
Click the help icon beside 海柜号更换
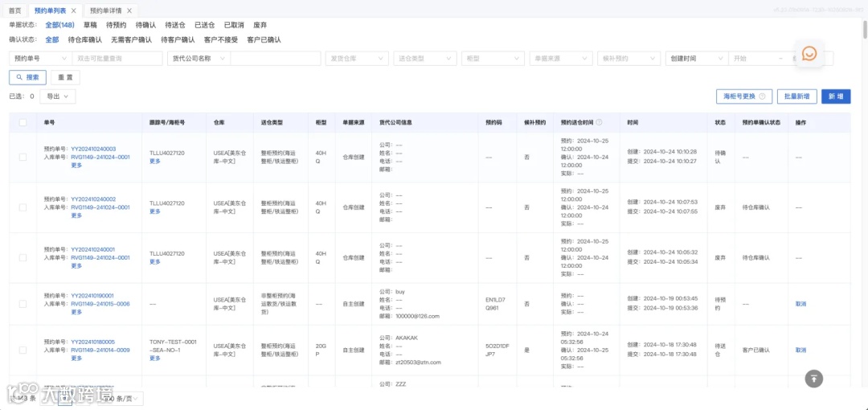pyautogui.click(x=762, y=96)
